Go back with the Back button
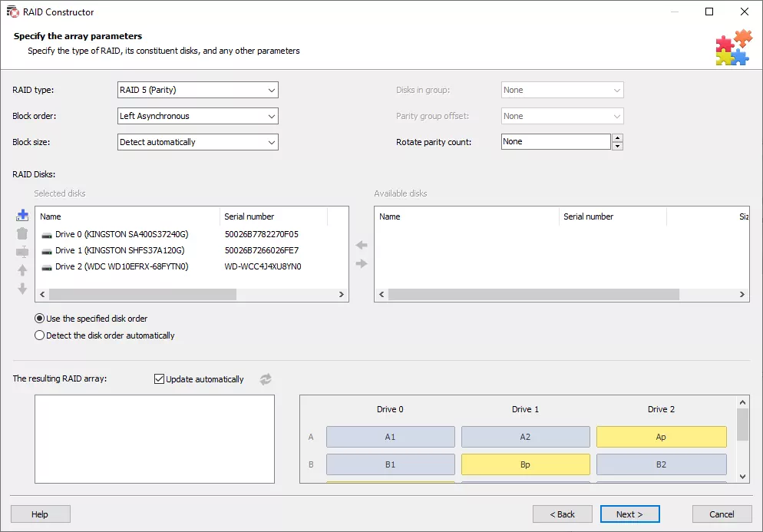763x532 pixels. coord(562,514)
